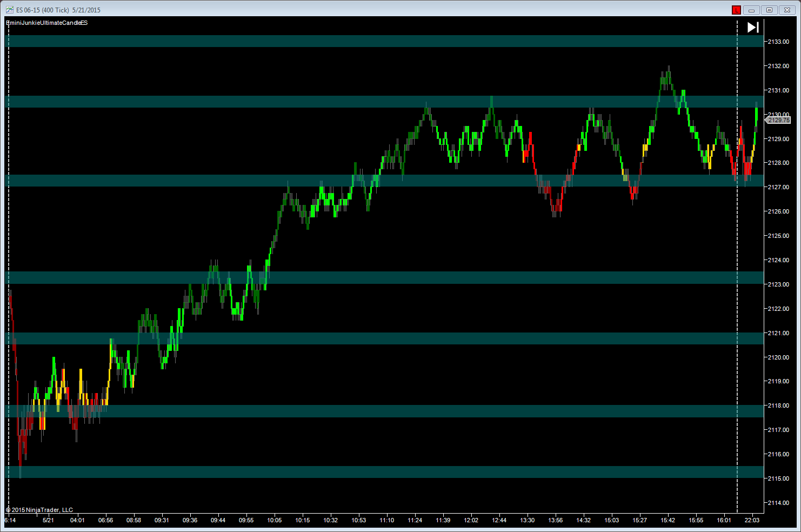Image resolution: width=801 pixels, height=532 pixels.
Task: Select the teal zone at 2133.00
Action: click(384, 41)
